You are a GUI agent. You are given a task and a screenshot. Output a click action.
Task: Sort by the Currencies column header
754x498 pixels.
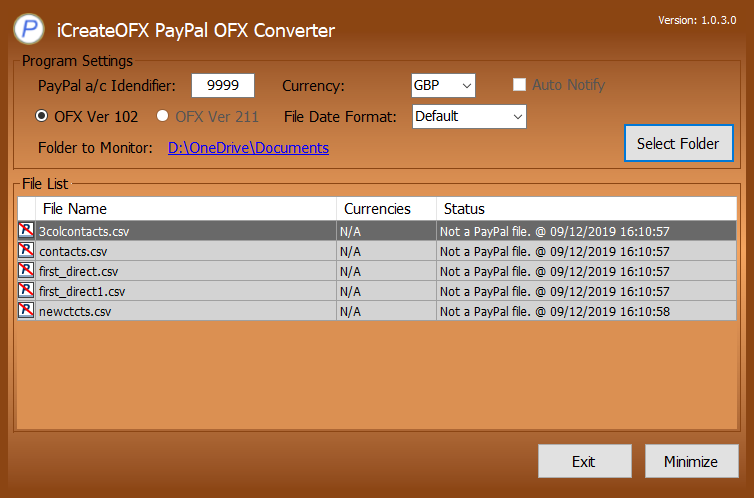[386, 209]
